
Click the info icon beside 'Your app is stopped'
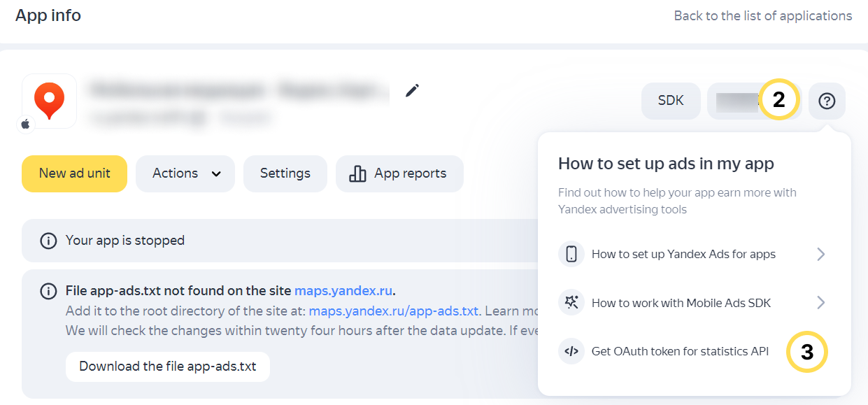coord(48,241)
